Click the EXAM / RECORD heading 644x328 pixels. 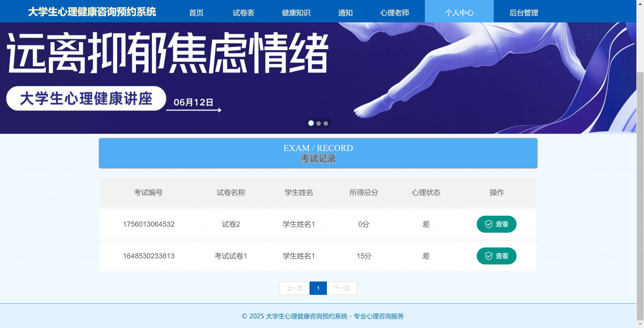click(x=318, y=148)
